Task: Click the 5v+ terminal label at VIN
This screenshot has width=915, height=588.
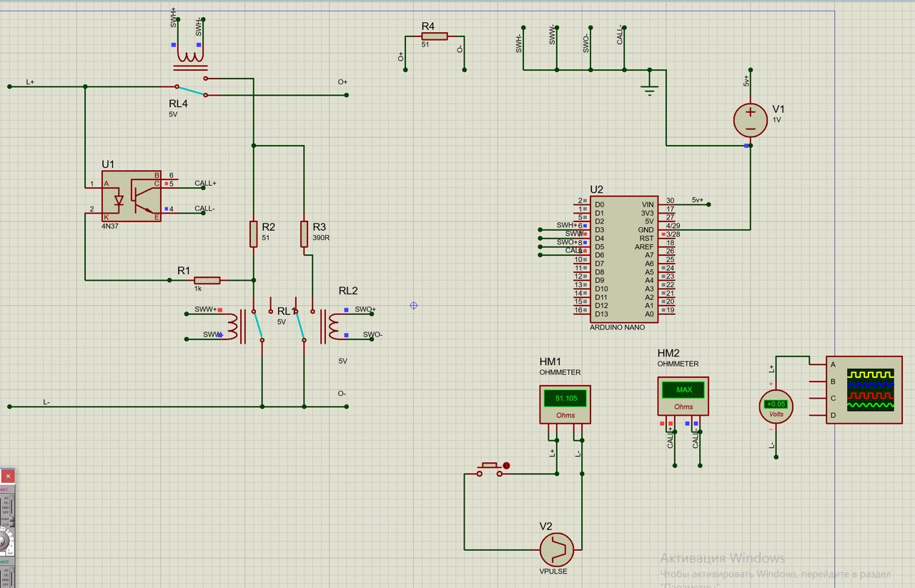Action: [x=698, y=200]
